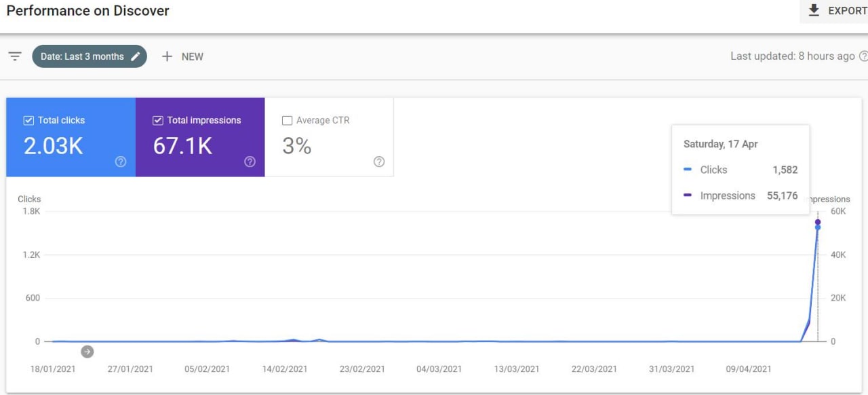Click the blue clicks data point on chart
Viewport: 868px width, 395px height.
(x=818, y=227)
